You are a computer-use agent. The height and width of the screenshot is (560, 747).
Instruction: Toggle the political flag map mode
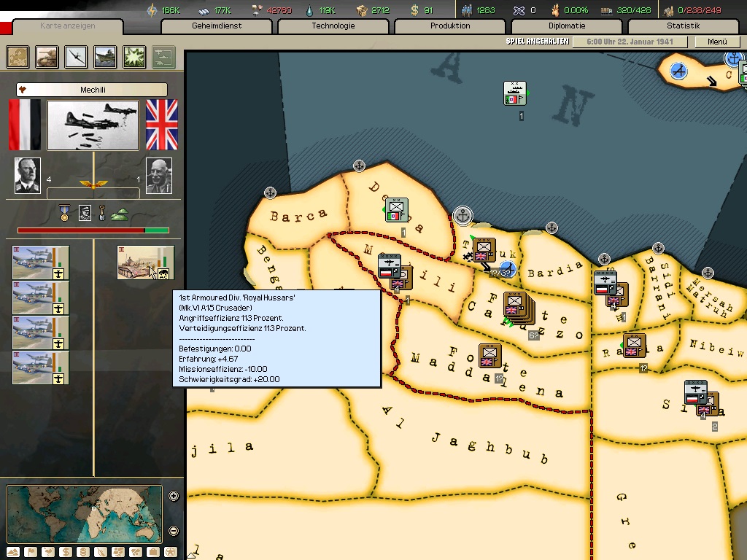point(28,552)
